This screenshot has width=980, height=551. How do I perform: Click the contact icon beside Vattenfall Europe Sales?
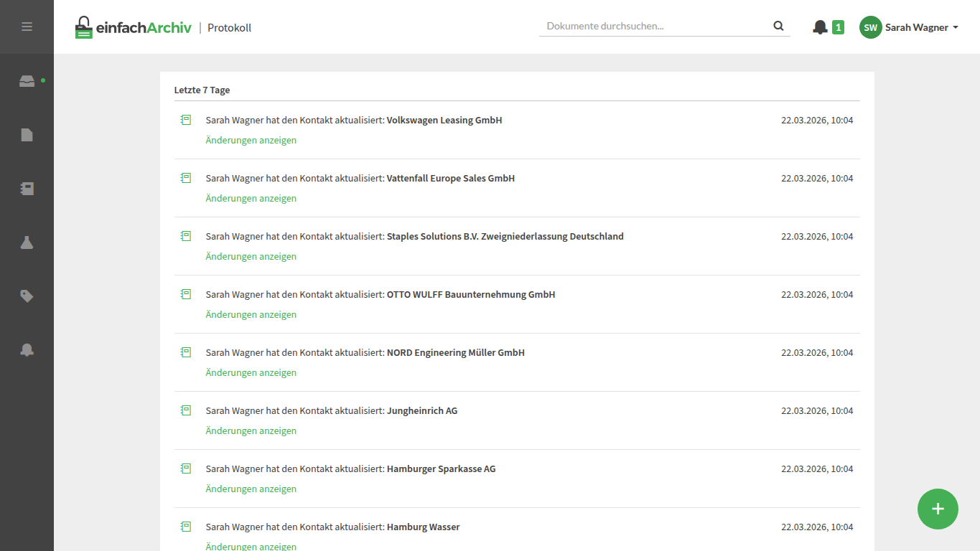tap(186, 178)
